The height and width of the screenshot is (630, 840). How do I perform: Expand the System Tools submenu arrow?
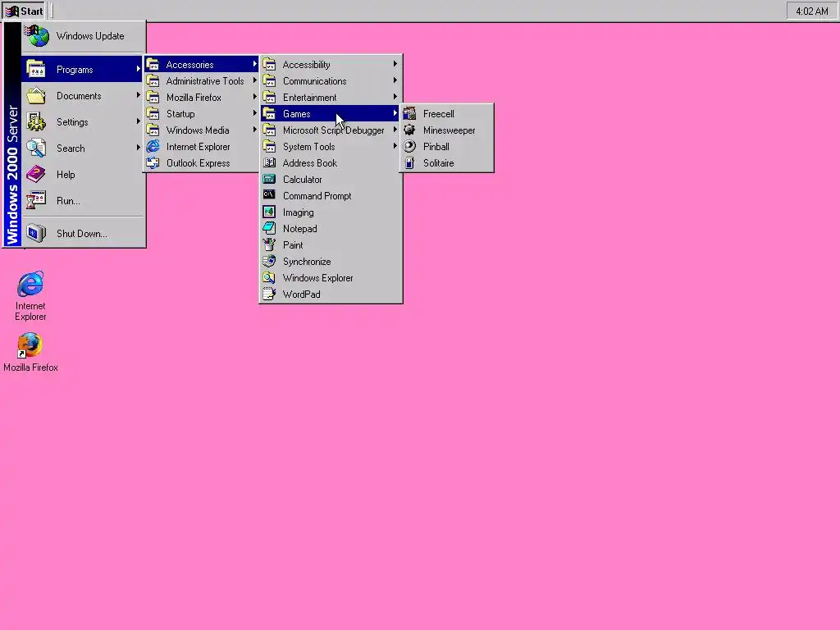pyautogui.click(x=395, y=146)
